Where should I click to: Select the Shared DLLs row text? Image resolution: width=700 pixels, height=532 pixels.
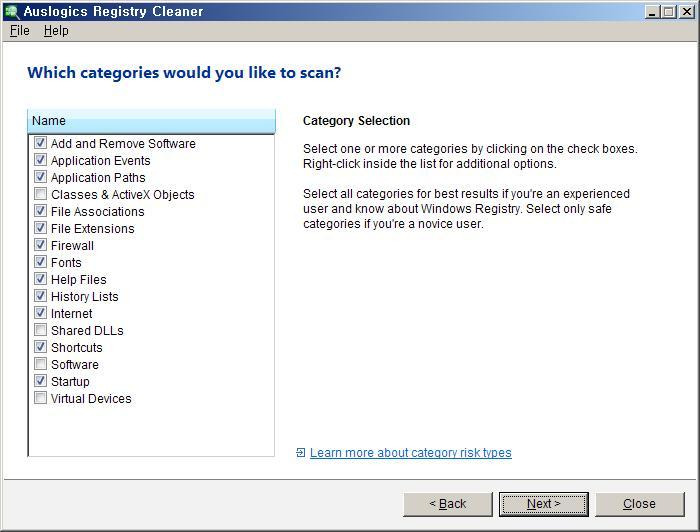87,331
